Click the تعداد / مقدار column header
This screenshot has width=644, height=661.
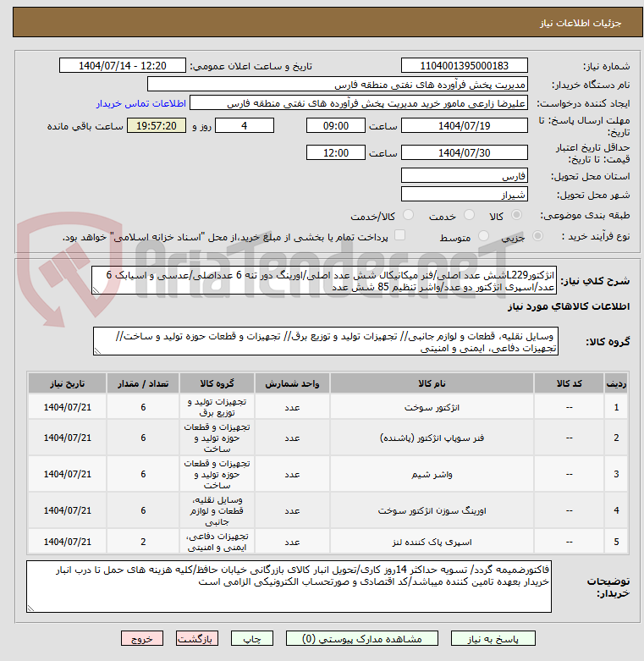coord(143,383)
